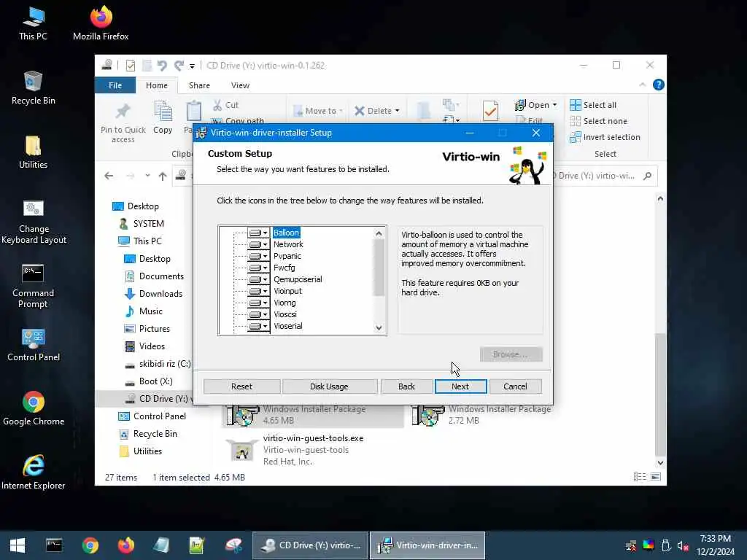Screen dimensions: 747x560
Task: Click the Copy icon in the ribbon
Action: [163, 112]
